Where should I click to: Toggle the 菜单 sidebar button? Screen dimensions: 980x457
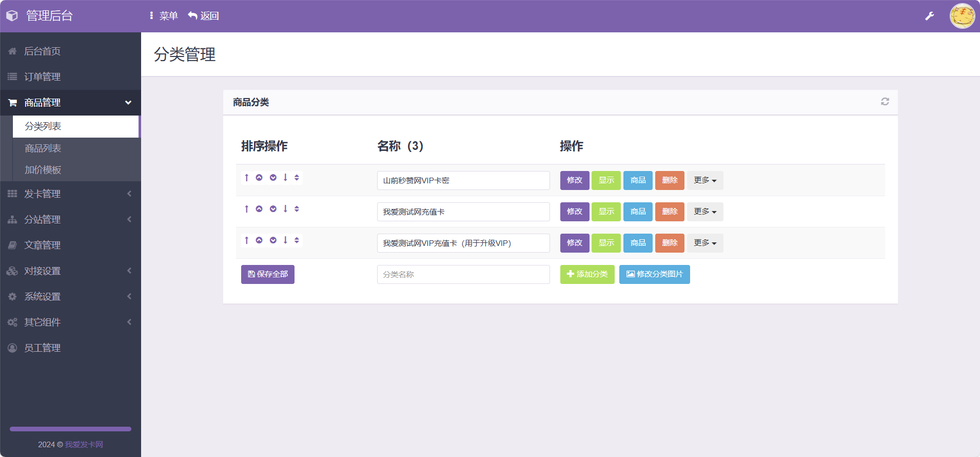point(163,16)
